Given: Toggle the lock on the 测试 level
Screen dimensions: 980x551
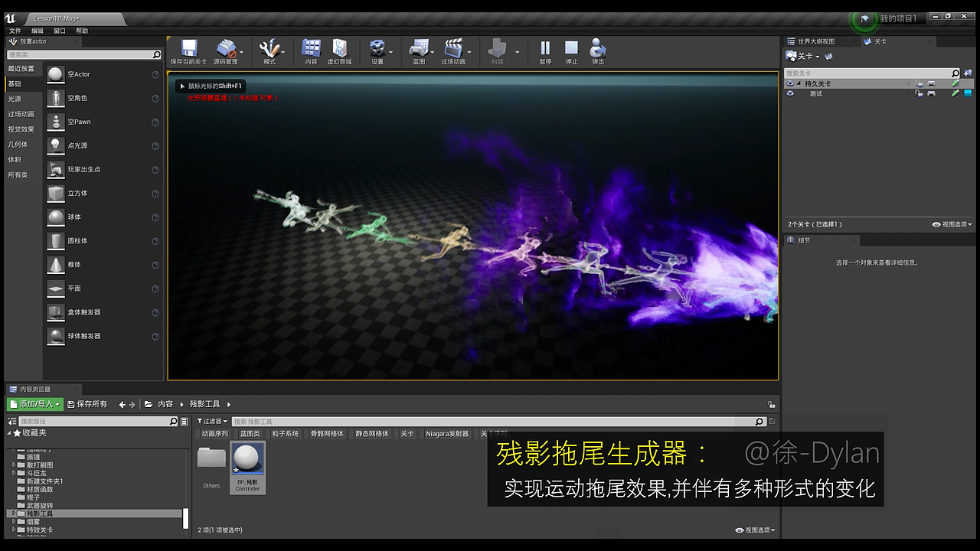Looking at the screenshot, I should coord(920,93).
